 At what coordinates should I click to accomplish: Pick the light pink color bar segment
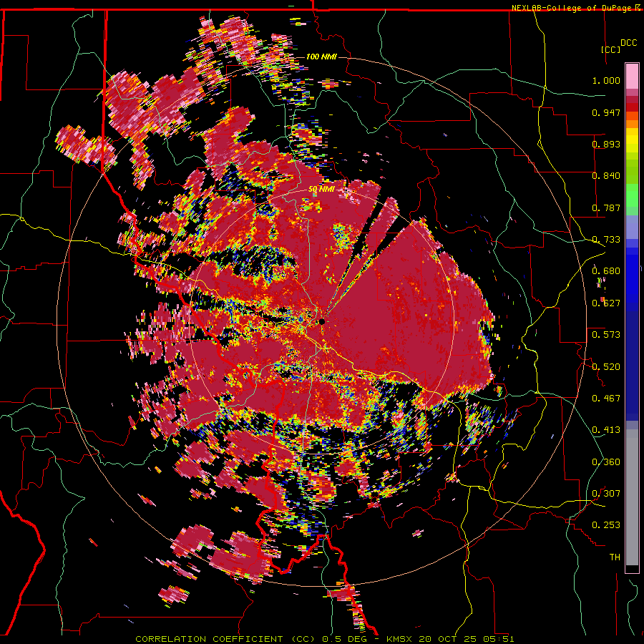632,77
